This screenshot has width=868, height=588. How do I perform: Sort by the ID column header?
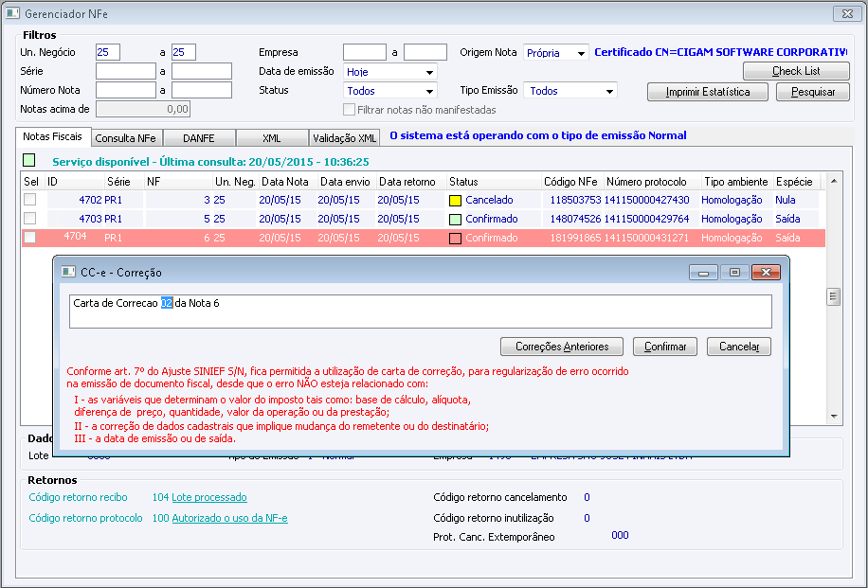tap(74, 182)
